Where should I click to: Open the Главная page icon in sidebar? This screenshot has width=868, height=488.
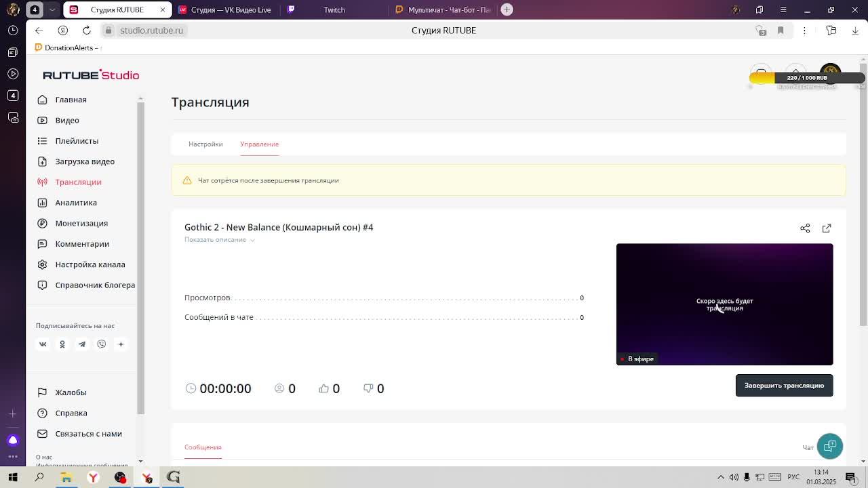42,100
